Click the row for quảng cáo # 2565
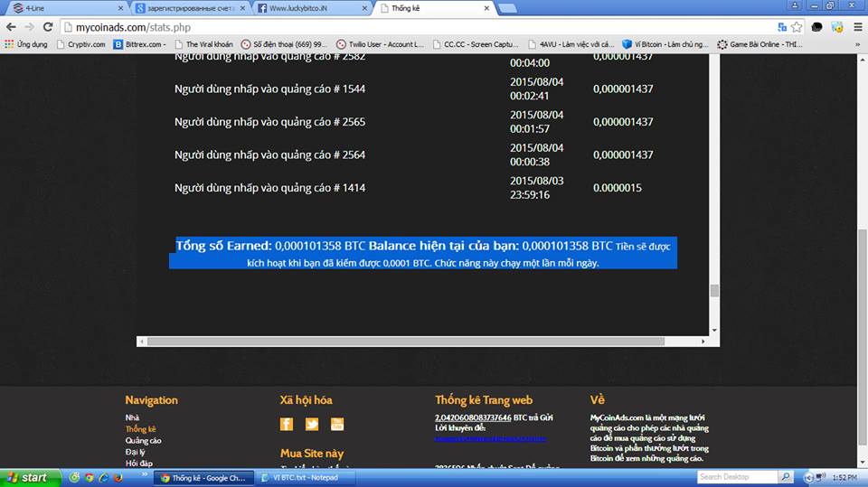Image resolution: width=868 pixels, height=487 pixels. point(414,122)
